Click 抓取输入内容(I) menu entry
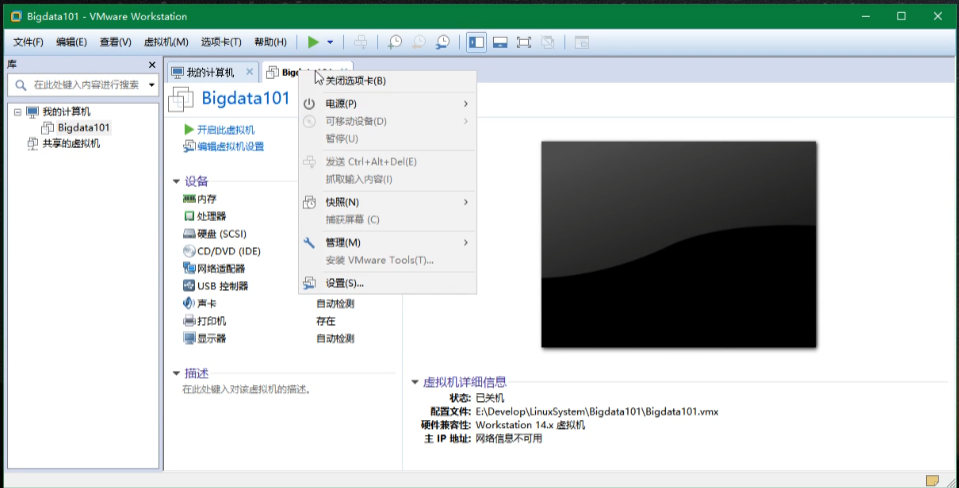Image resolution: width=959 pixels, height=488 pixels. [x=387, y=179]
